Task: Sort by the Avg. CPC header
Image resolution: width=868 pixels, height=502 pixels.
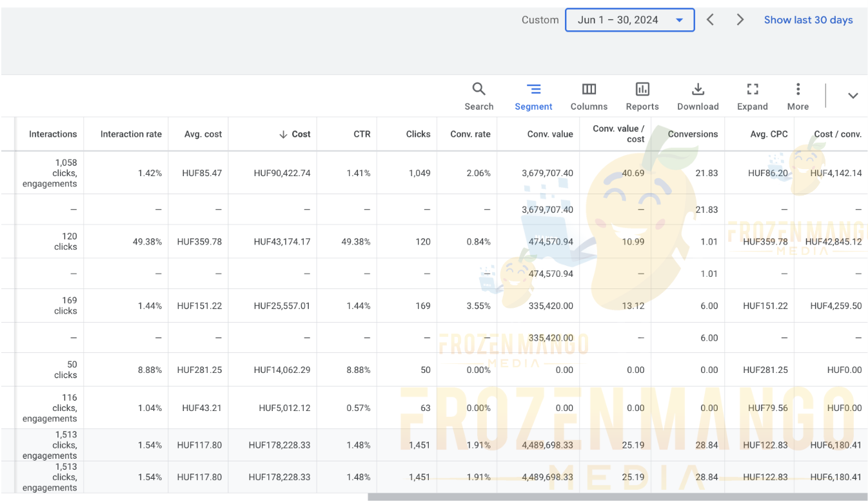Action: [x=769, y=134]
